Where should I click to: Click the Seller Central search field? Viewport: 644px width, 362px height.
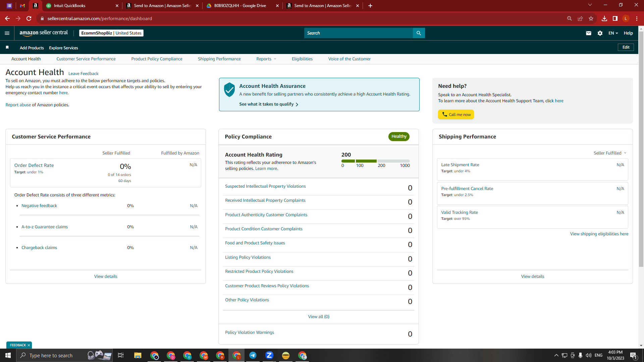(358, 33)
